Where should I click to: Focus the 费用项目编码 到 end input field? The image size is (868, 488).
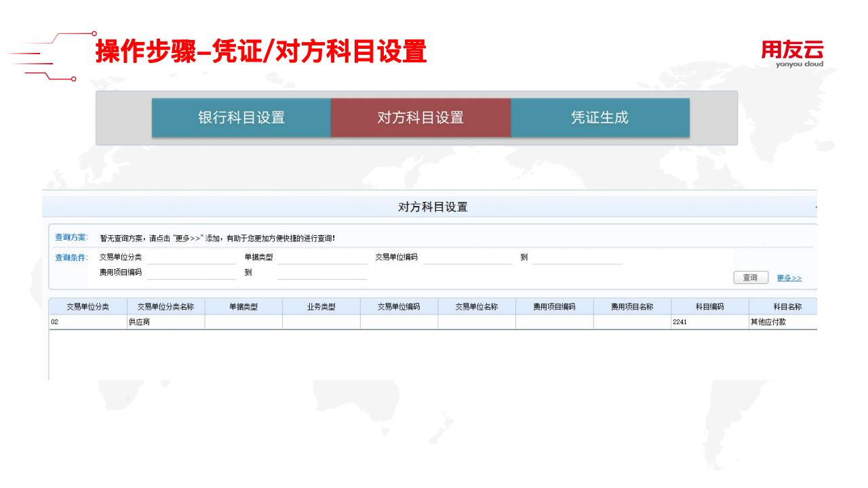tap(322, 273)
